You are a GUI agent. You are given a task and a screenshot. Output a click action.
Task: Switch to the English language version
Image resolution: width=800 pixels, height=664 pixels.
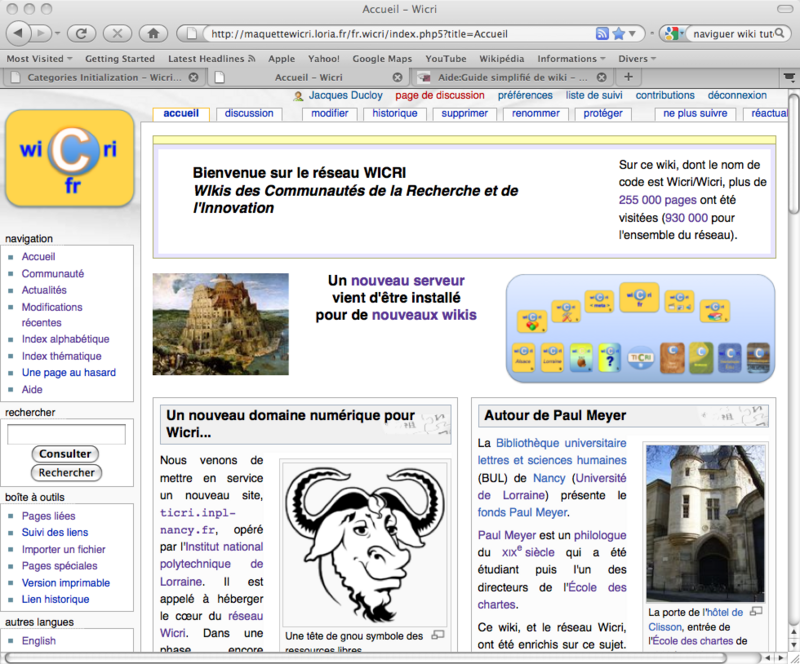click(x=38, y=641)
